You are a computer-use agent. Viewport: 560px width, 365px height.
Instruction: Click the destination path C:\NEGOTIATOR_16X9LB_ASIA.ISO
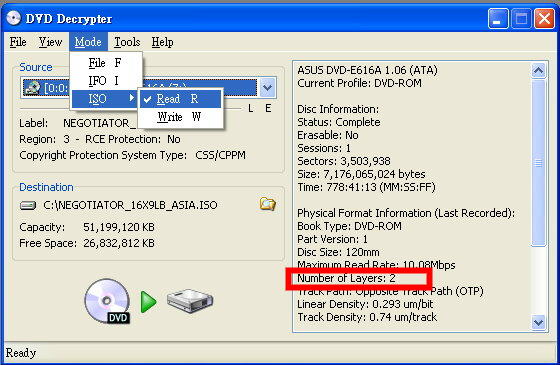click(x=130, y=205)
